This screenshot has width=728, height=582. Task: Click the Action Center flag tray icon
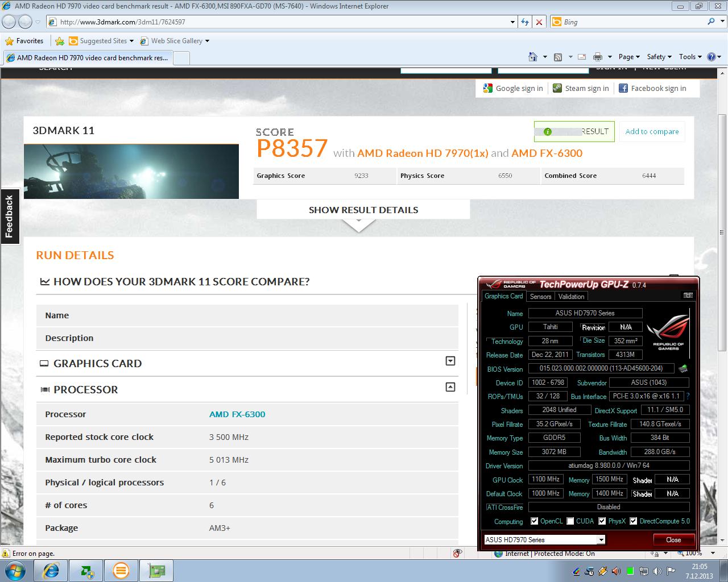671,571
